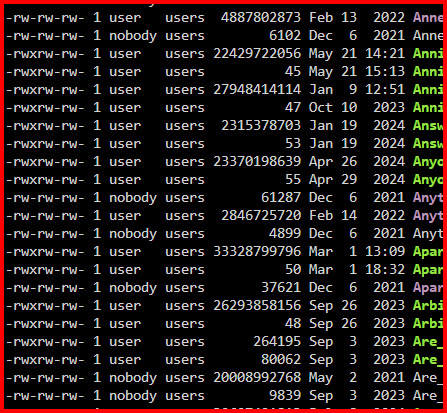Image resolution: width=447 pixels, height=413 pixels.
Task: Select the file size 61287
Action: pyautogui.click(x=281, y=197)
